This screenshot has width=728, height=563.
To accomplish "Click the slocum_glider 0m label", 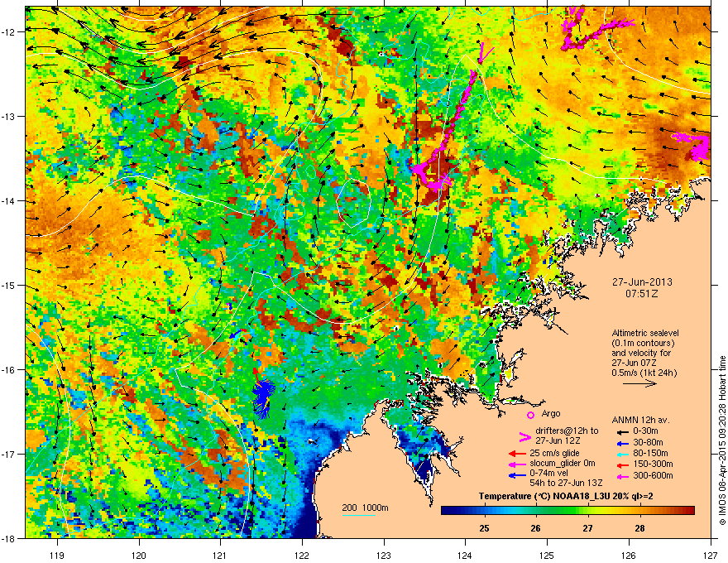I will pyautogui.click(x=563, y=464).
